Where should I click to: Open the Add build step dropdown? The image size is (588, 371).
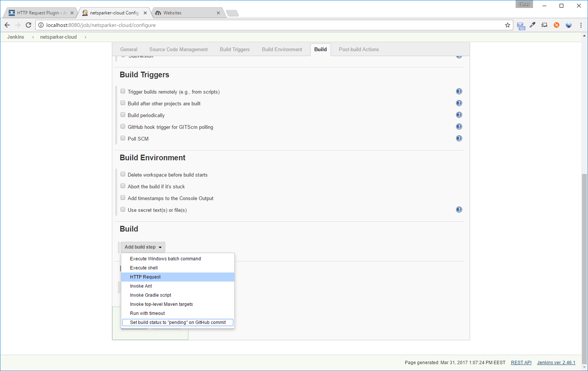click(x=143, y=247)
